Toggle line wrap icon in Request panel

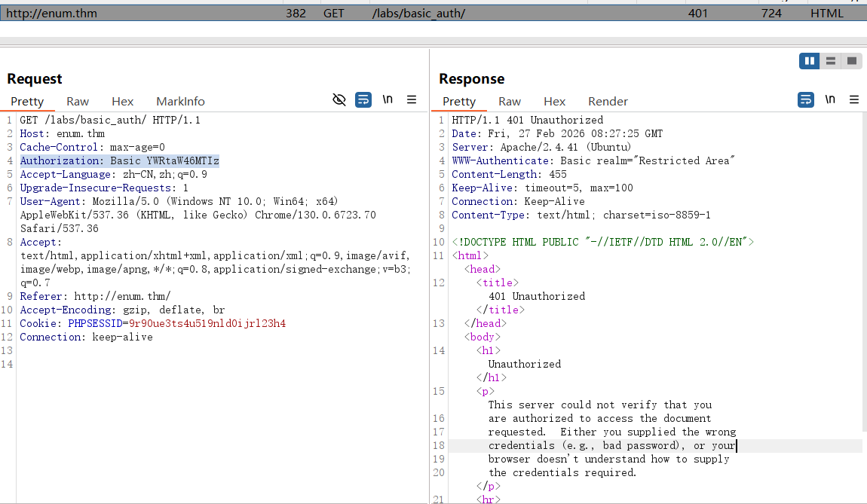click(x=363, y=99)
